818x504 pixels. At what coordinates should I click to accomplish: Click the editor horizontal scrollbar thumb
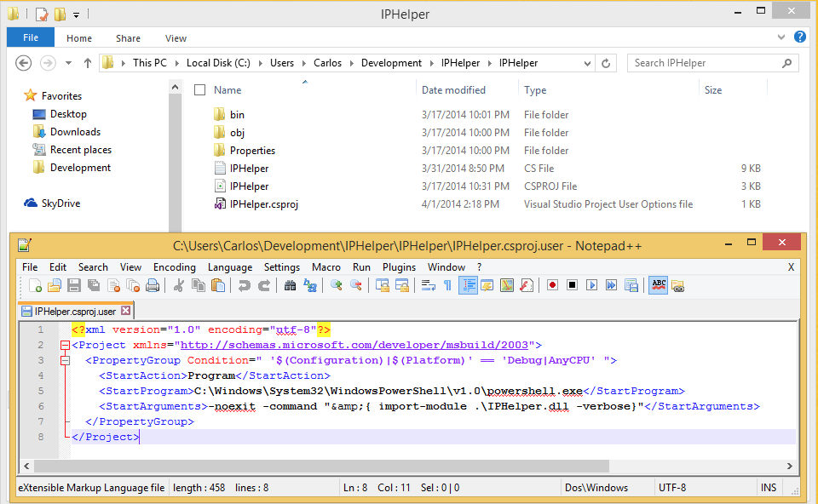tap(332, 466)
